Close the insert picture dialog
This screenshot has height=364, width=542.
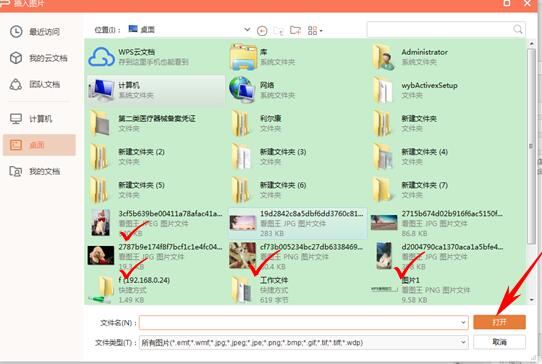click(527, 3)
